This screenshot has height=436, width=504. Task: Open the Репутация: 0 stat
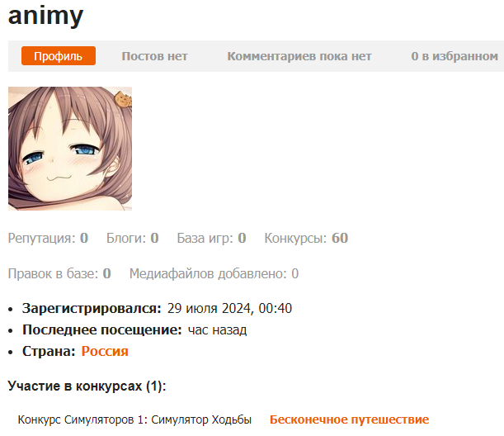click(x=48, y=238)
